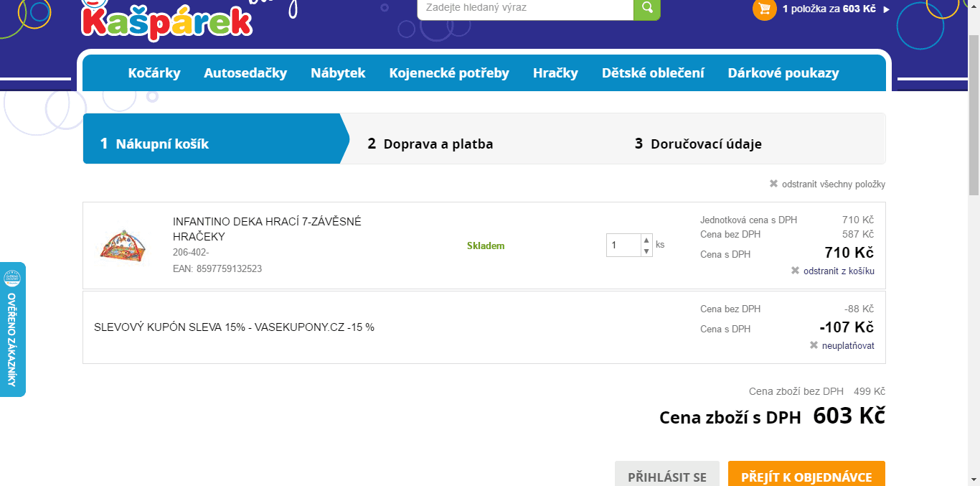Click odstranit z košíku link
This screenshot has width=980, height=486.
coord(839,271)
